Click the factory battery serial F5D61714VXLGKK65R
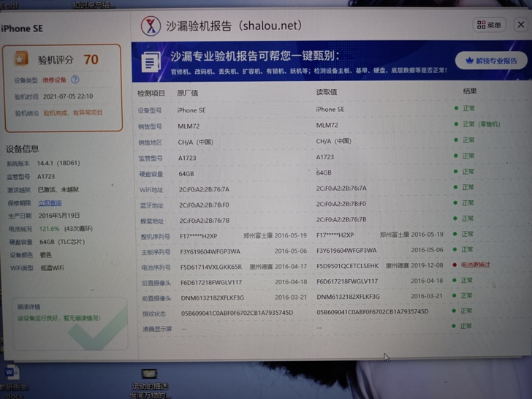 coord(211,267)
